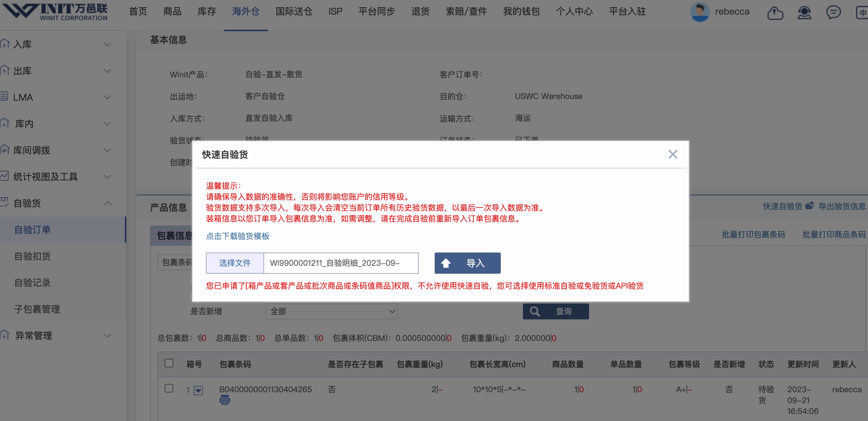This screenshot has height=421, width=868.
Task: Check the box for package row 1
Action: click(x=169, y=389)
